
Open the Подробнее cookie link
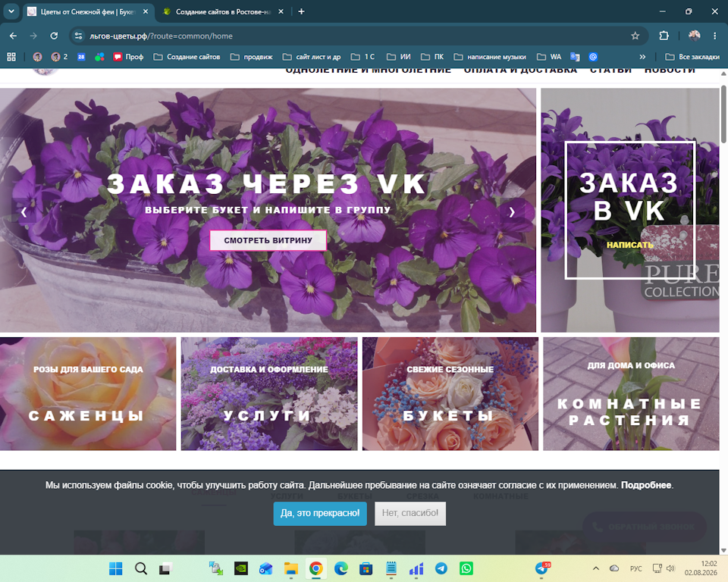tap(646, 485)
